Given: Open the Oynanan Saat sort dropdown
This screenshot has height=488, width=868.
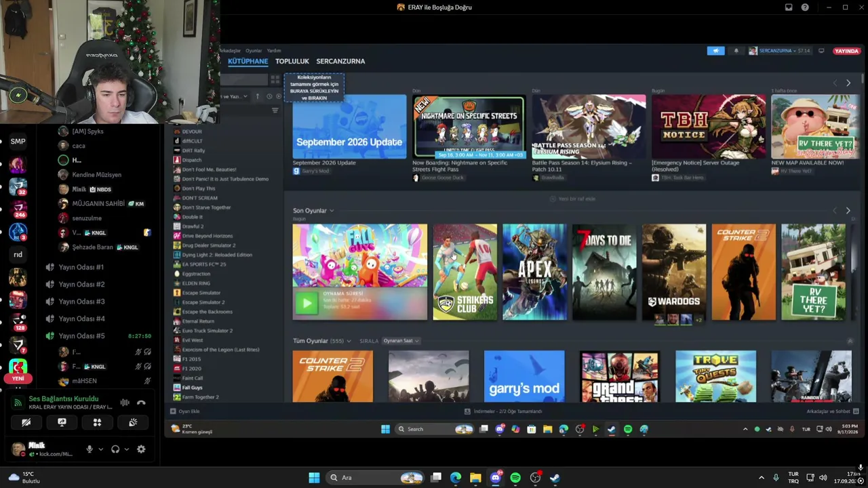Looking at the screenshot, I should 401,341.
